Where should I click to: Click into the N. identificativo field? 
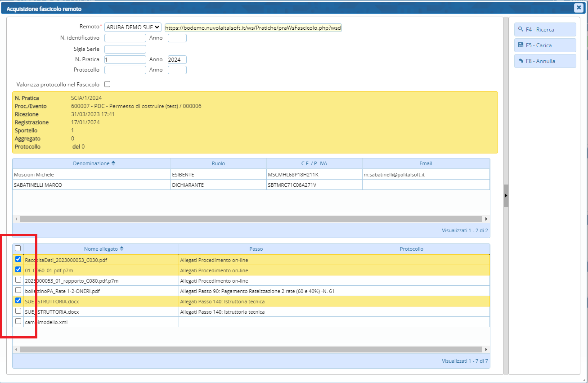click(x=125, y=38)
